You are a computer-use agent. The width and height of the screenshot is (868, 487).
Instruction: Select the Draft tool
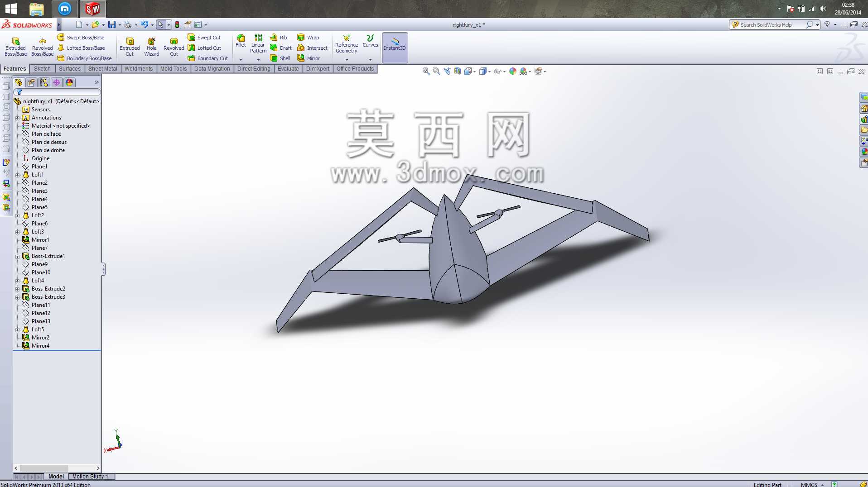pyautogui.click(x=281, y=48)
